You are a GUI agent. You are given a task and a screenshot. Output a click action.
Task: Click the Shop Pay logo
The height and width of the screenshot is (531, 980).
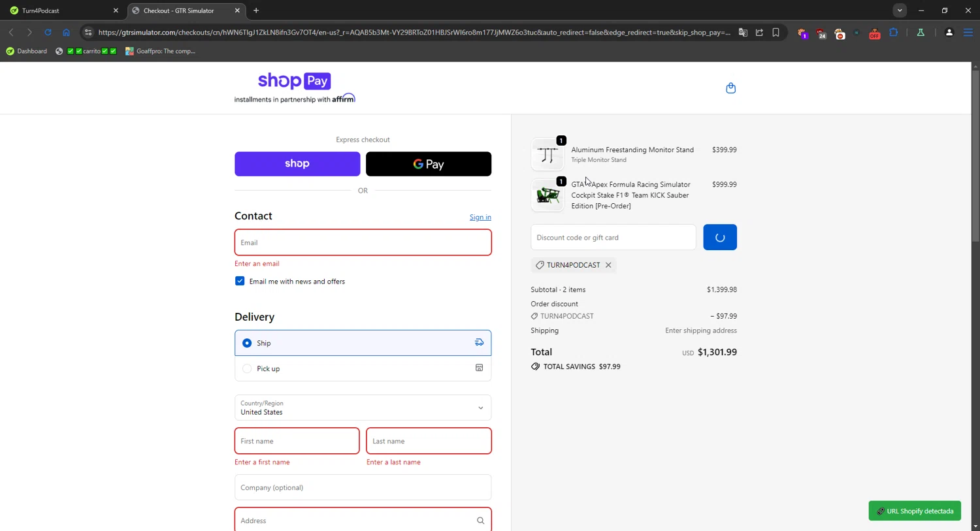[295, 81]
